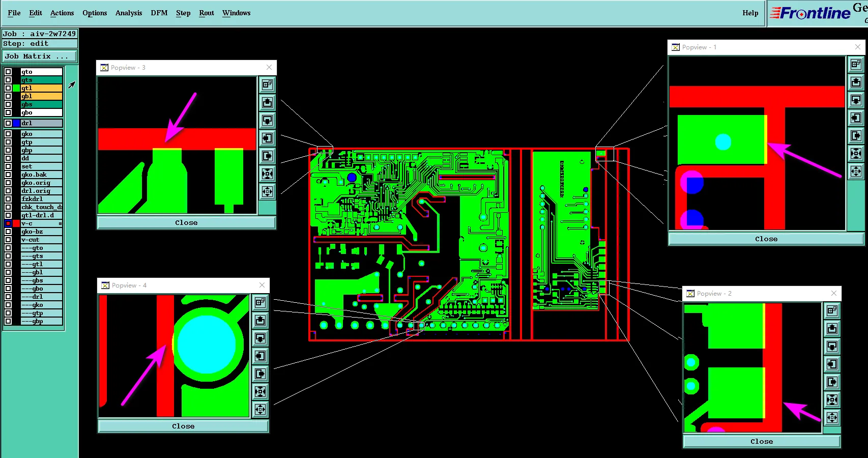Toggle the gko layer checkbox
The width and height of the screenshot is (868, 458).
(x=8, y=134)
